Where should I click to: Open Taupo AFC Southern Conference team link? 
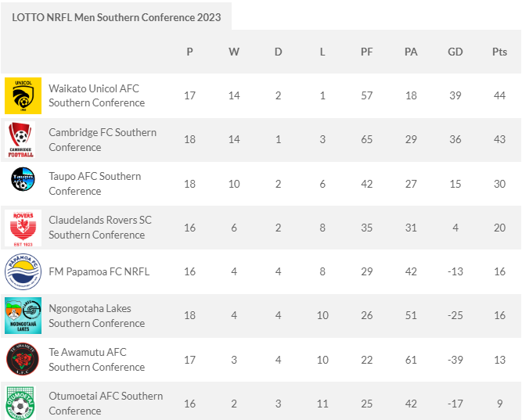(95, 184)
